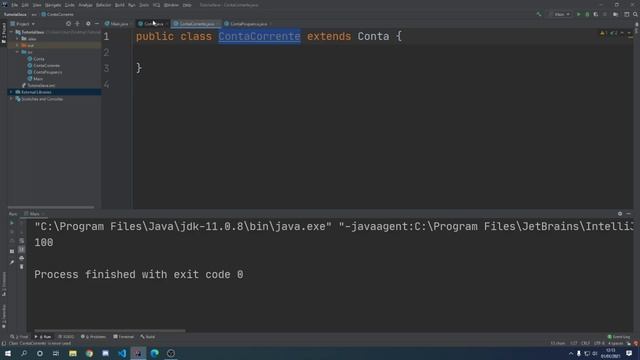
Task: Open the File menu
Action: 15,5
